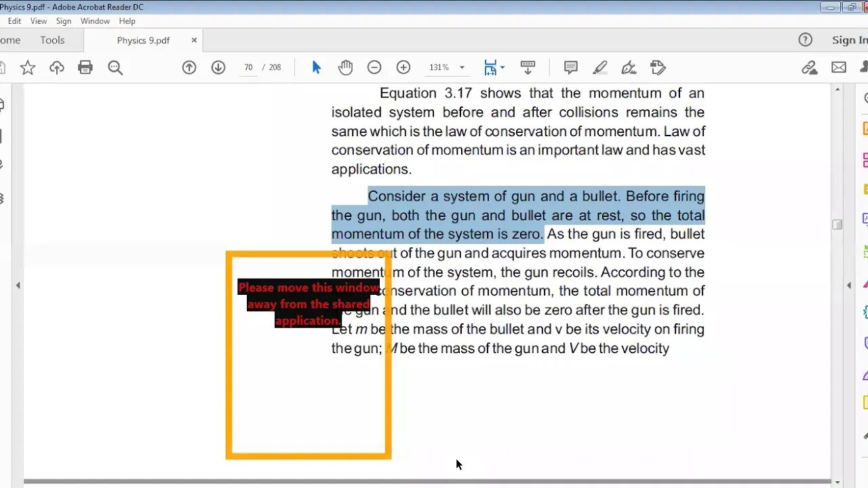868x488 pixels.
Task: Switch to the Tools tab
Action: click(52, 40)
